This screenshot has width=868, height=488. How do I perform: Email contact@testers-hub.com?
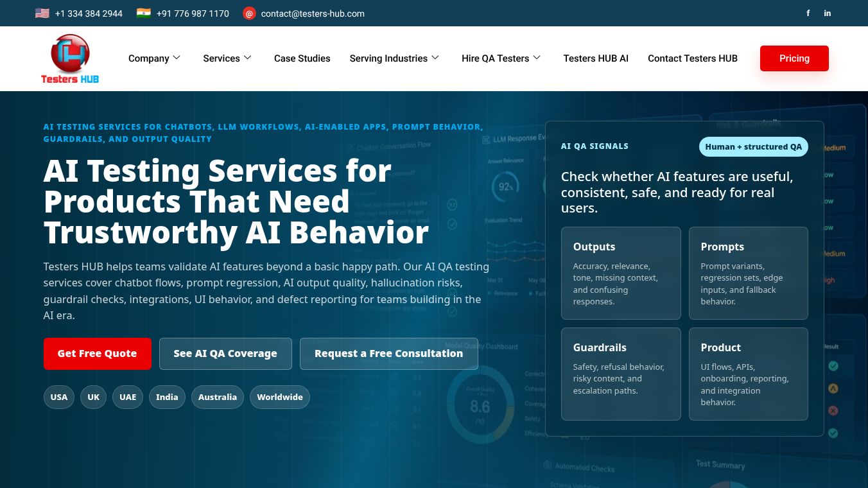click(x=313, y=13)
